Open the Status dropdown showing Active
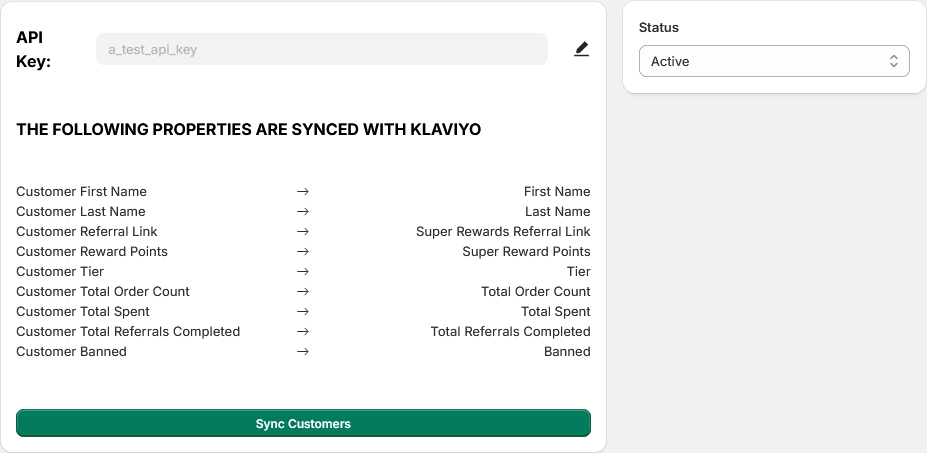This screenshot has height=453, width=927. tap(773, 61)
